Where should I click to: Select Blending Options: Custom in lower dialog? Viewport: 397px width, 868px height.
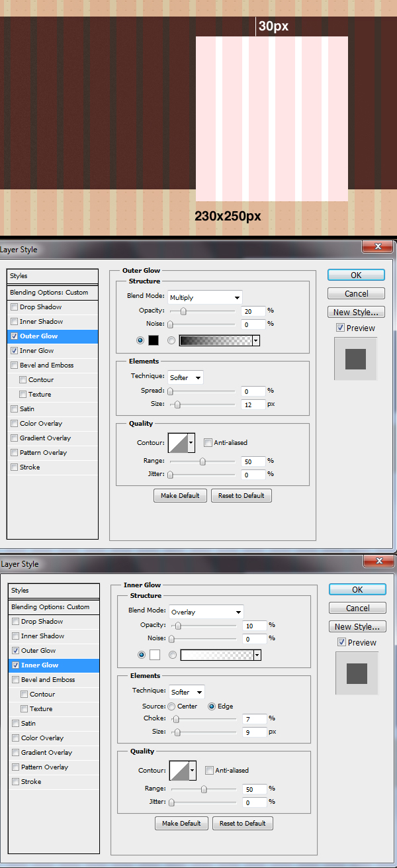click(x=54, y=607)
